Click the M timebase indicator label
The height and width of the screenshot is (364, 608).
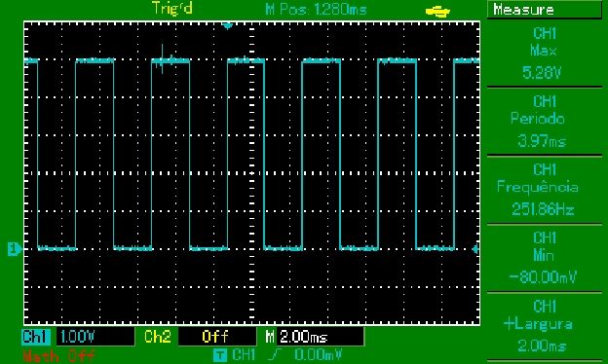(270, 336)
